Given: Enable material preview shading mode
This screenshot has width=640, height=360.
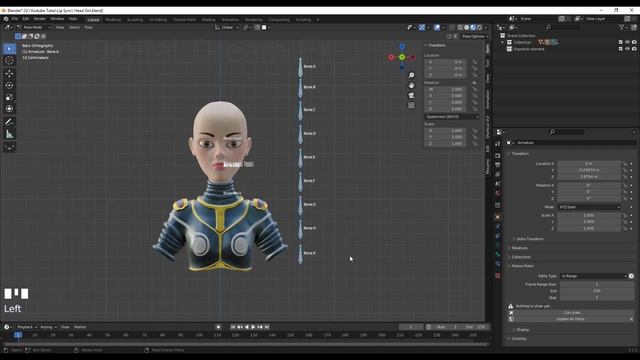Looking at the screenshot, I should pos(473,27).
